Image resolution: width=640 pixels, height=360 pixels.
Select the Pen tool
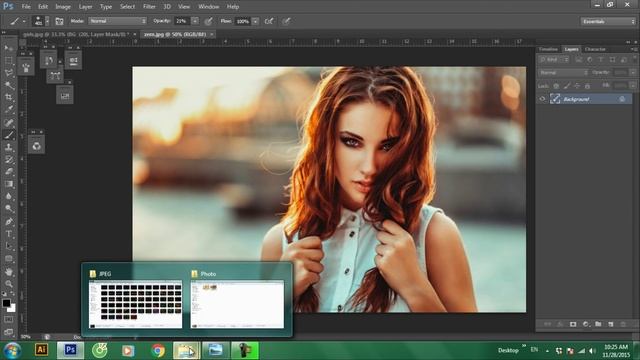(x=9, y=222)
